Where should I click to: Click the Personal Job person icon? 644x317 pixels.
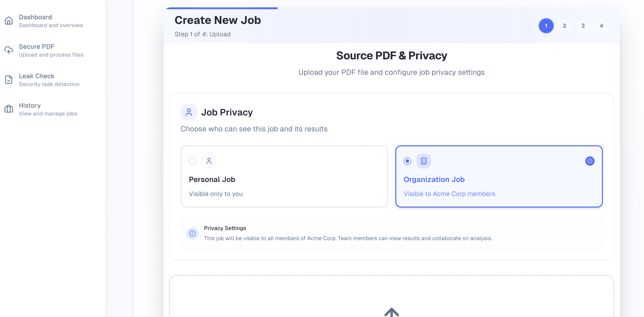[x=209, y=161]
